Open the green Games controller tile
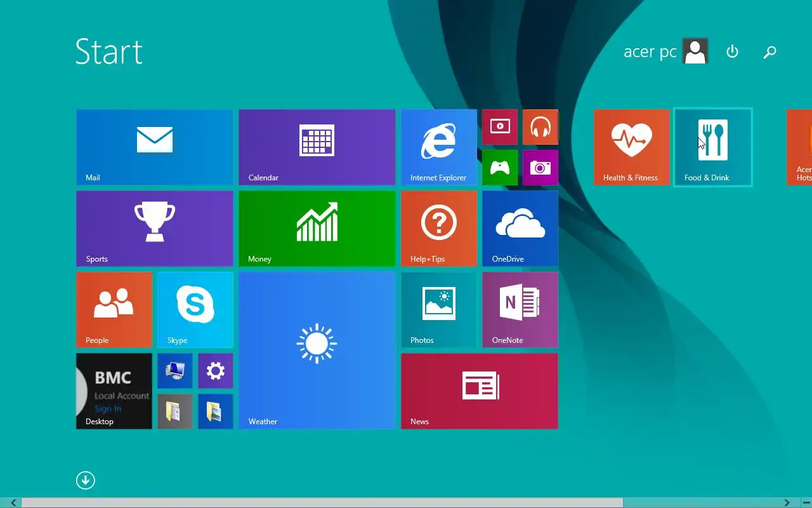The height and width of the screenshot is (508, 812). click(x=500, y=168)
